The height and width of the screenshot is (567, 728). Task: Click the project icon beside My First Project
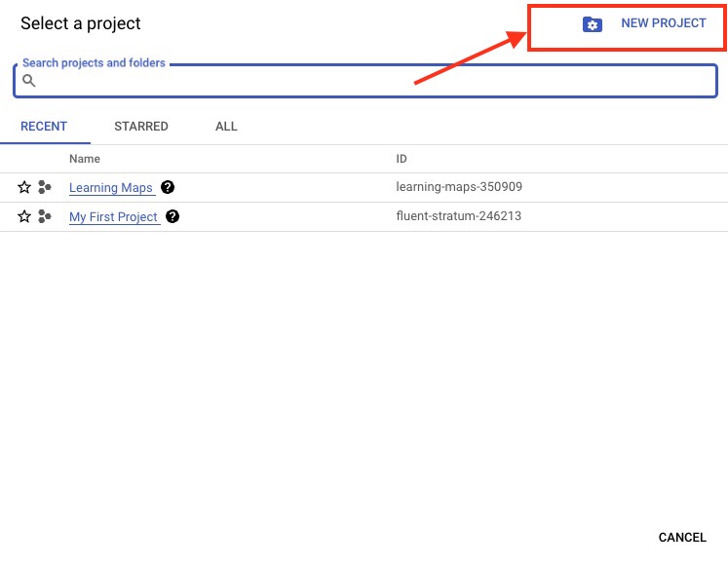[45, 217]
